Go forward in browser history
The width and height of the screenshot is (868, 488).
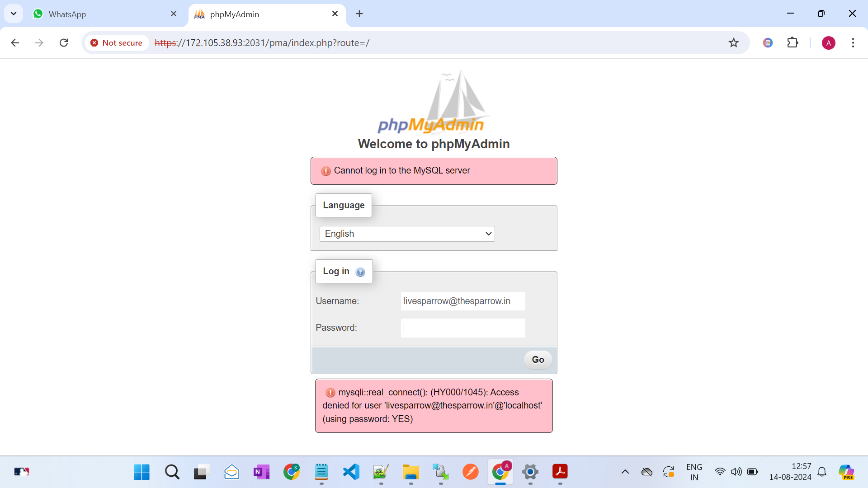(x=39, y=43)
